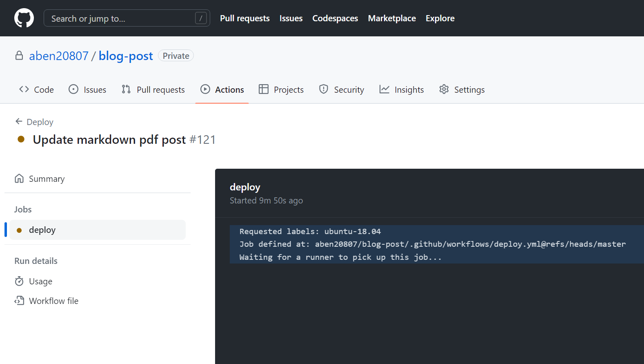Switch to the Security repository tab
644x364 pixels.
(x=342, y=89)
